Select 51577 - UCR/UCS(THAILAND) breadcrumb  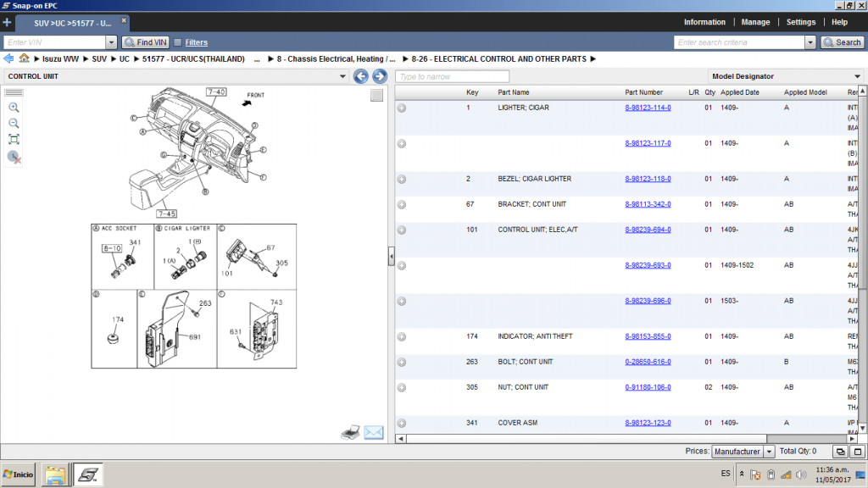(x=193, y=58)
